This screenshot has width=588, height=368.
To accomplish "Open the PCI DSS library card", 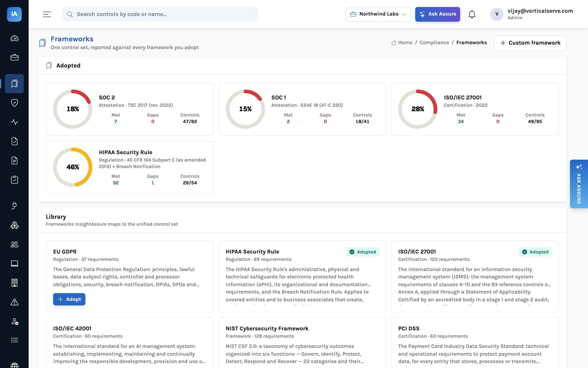I will (475, 343).
